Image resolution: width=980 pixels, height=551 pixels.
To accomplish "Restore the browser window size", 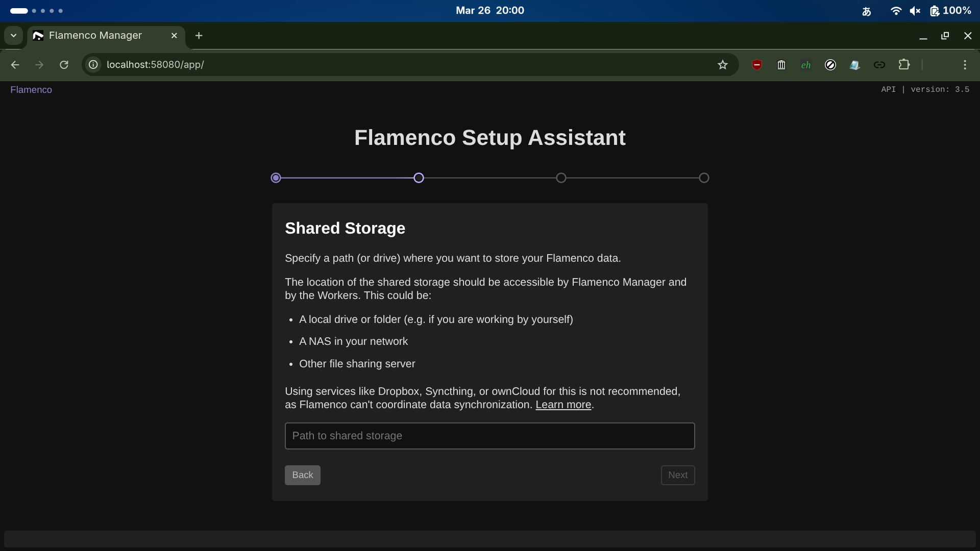I will tap(945, 36).
